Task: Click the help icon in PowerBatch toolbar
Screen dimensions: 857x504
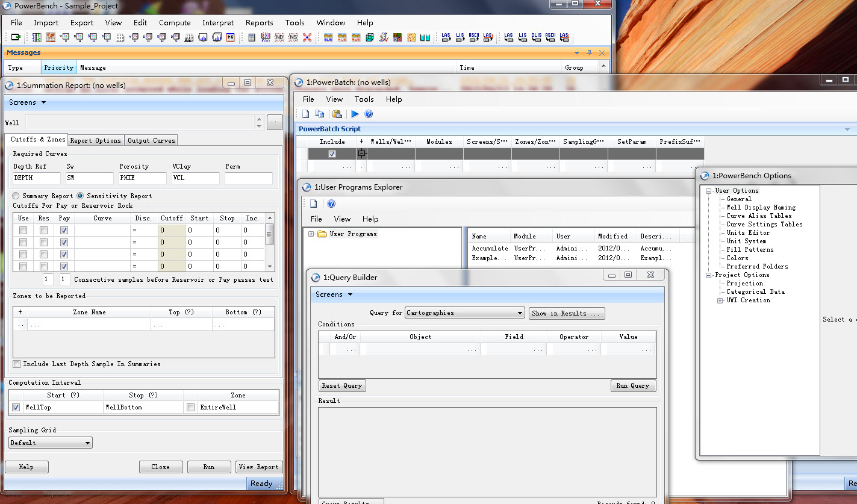Action: (369, 114)
